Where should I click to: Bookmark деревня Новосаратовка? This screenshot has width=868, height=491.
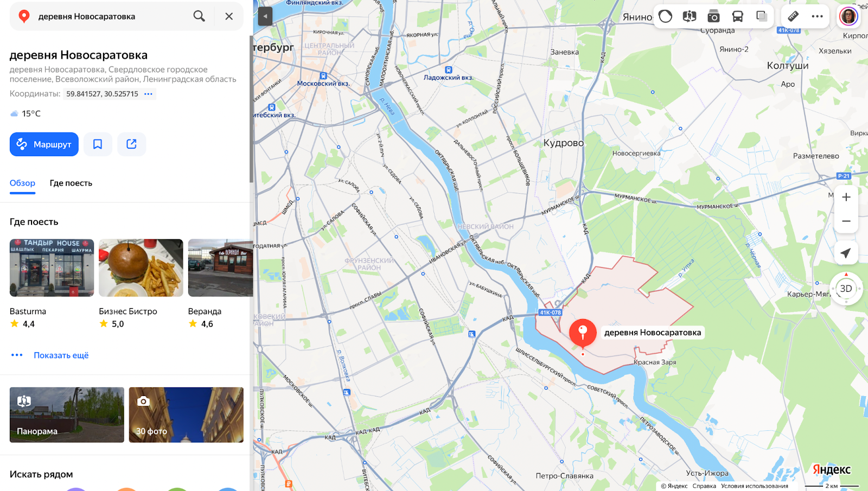tap(98, 144)
